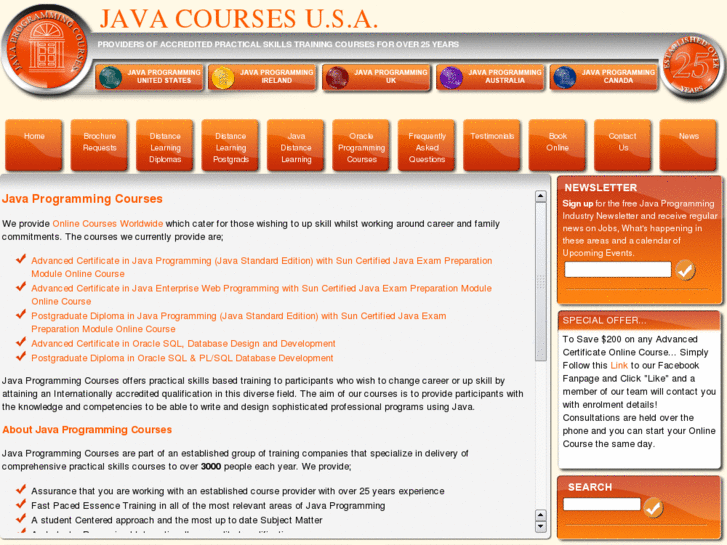Open Advanced Certificate in Oracle SQL link
The width and height of the screenshot is (727, 545).
pos(183,344)
